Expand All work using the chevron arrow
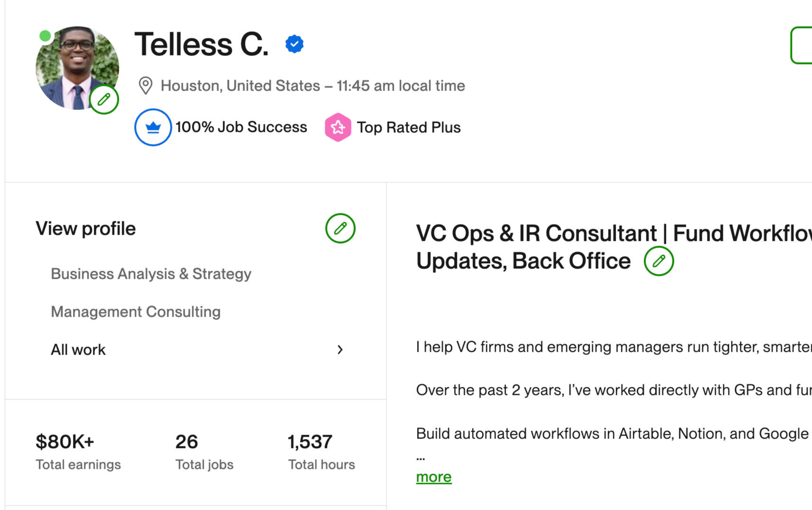Screen dimensions: 812x510 click(x=340, y=350)
